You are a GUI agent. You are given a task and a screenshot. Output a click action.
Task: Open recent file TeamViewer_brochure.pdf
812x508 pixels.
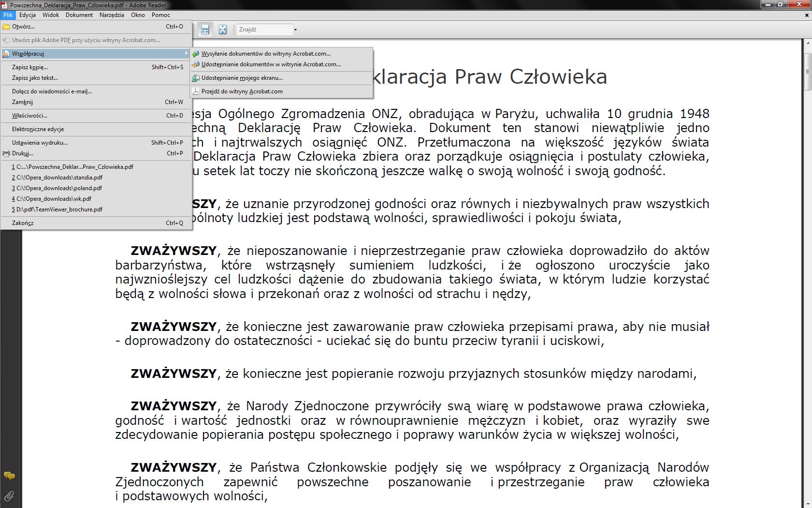click(x=96, y=209)
